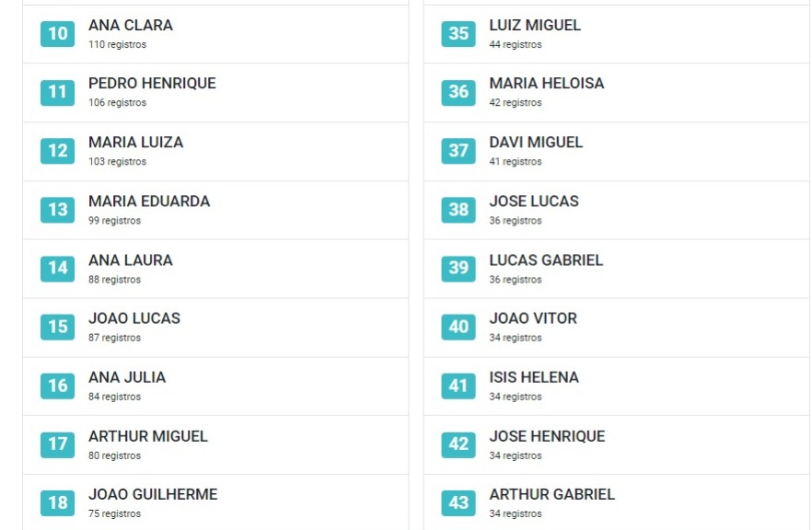This screenshot has width=812, height=530.
Task: Select the rank 16 badge
Action: click(57, 386)
